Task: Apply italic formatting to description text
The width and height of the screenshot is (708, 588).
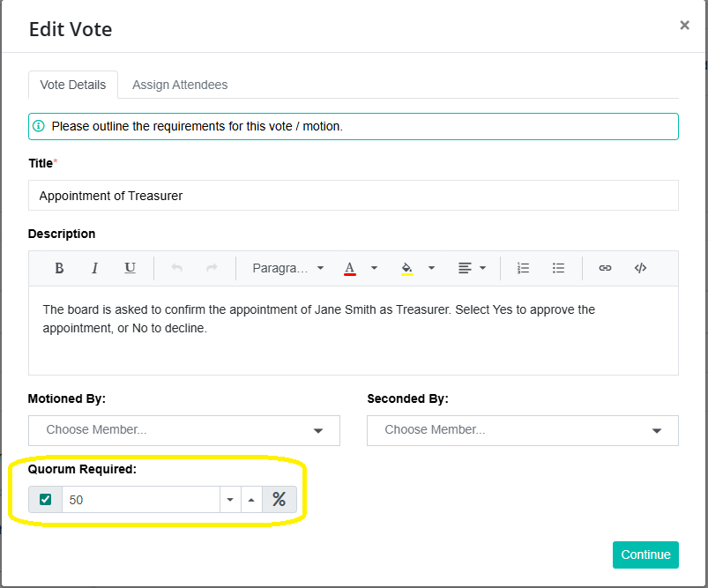Action: 94,268
